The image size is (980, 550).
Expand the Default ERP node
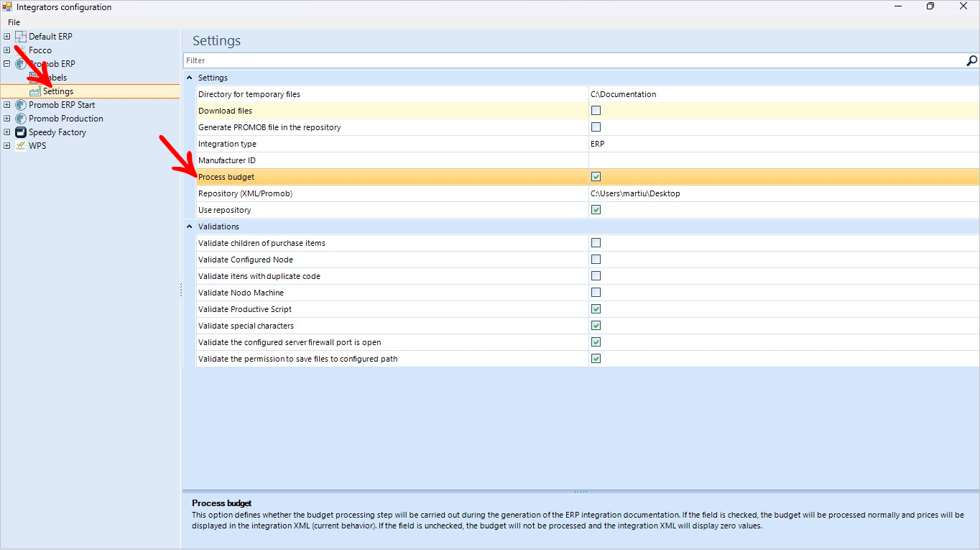pyautogui.click(x=7, y=37)
